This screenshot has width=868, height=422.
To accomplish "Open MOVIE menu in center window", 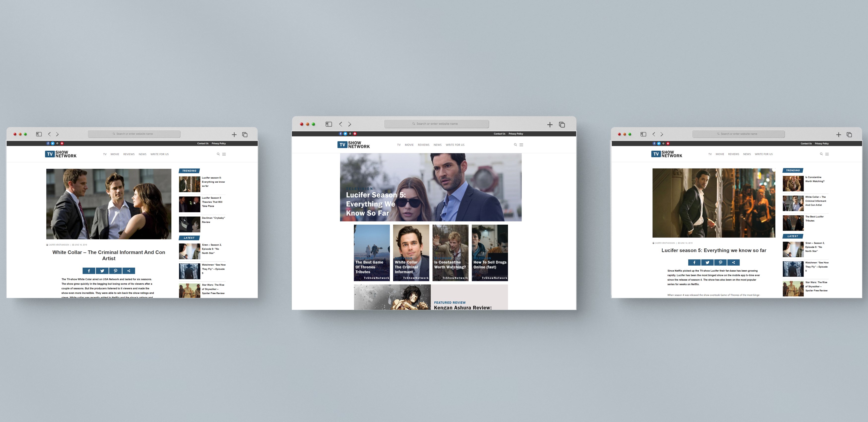I will coord(409,145).
